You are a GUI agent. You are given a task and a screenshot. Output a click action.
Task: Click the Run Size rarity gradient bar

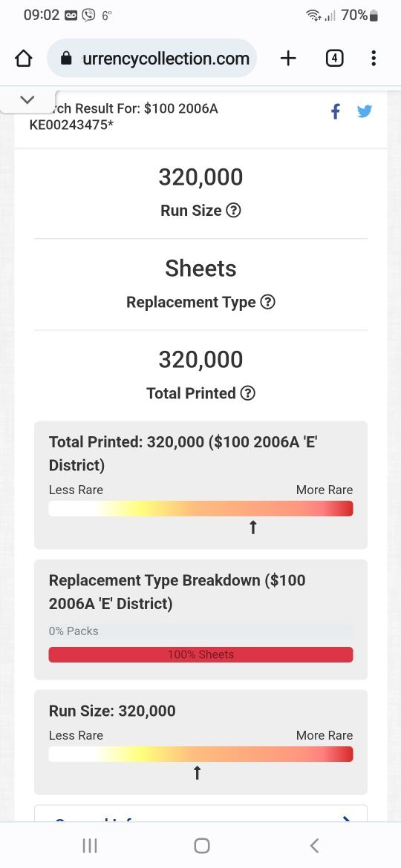point(200,754)
